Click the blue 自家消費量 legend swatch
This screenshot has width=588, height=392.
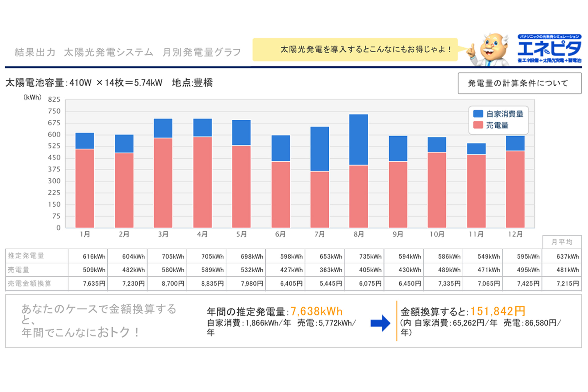click(478, 114)
